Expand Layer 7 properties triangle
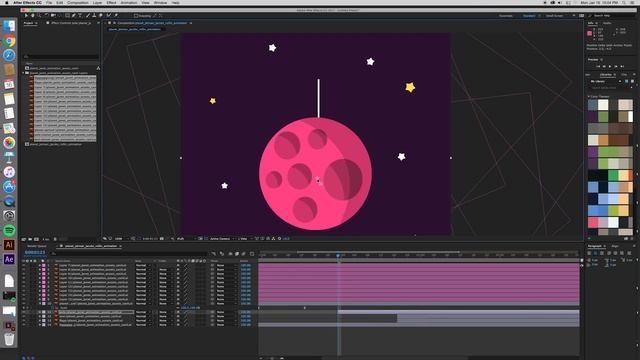This screenshot has width=640, height=360. 40,265
